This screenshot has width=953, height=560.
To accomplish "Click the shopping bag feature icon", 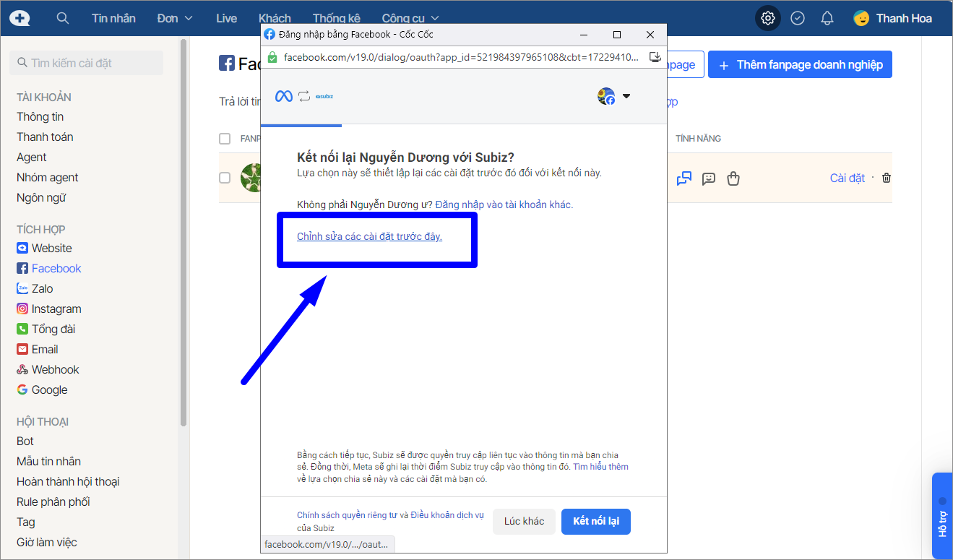I will click(733, 178).
